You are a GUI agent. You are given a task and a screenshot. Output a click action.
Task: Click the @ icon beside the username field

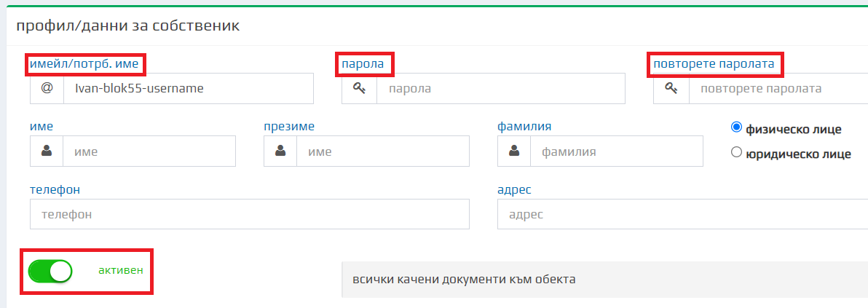tap(47, 89)
